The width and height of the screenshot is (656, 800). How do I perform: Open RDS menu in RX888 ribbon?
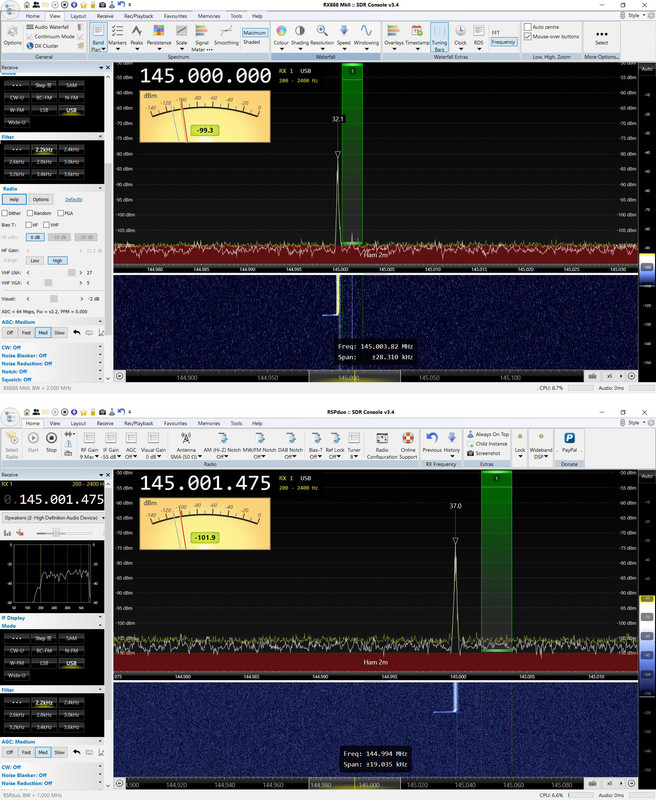[x=478, y=37]
